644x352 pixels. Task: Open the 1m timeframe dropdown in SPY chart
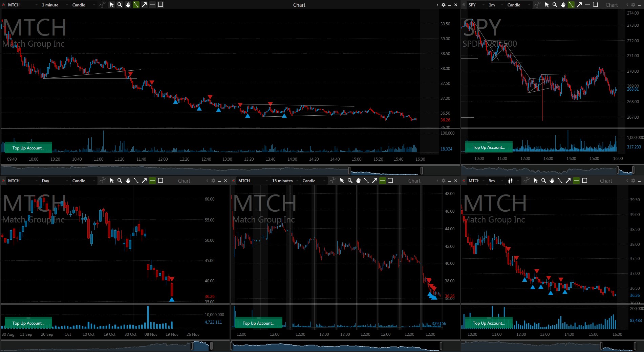495,5
